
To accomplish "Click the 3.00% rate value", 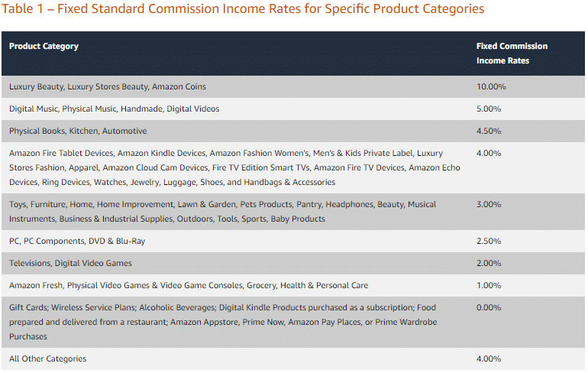I will pos(488,205).
